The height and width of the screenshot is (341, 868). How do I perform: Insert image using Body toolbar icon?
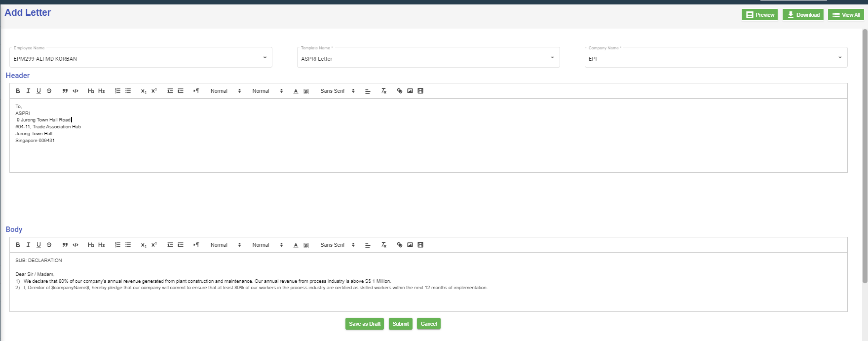click(x=410, y=245)
